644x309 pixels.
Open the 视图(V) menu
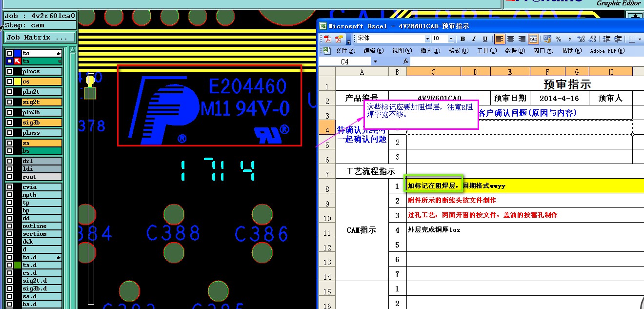402,51
